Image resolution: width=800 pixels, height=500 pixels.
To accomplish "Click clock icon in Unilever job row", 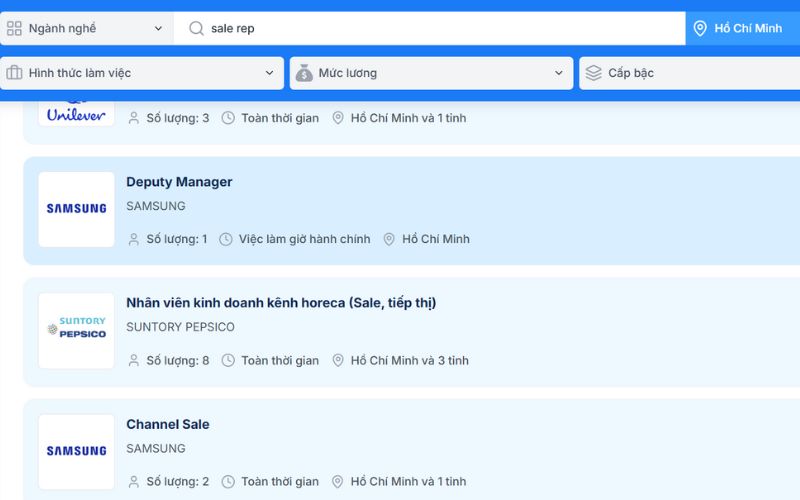I will click(228, 118).
